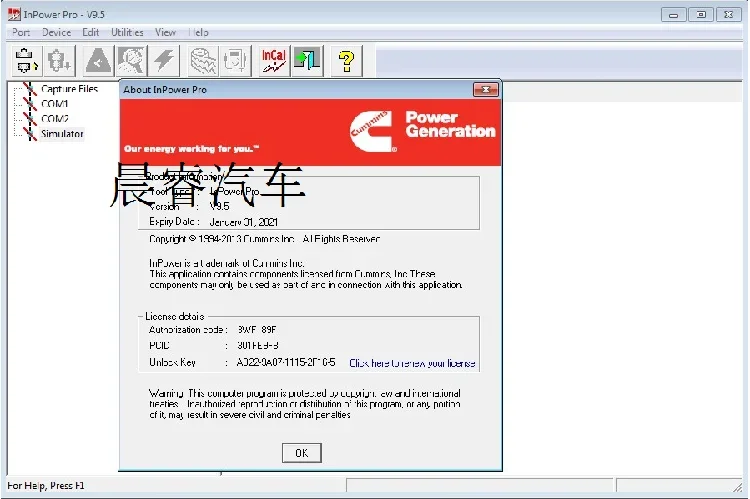Open the Port menu
This screenshot has width=750, height=499.
pos(21,33)
